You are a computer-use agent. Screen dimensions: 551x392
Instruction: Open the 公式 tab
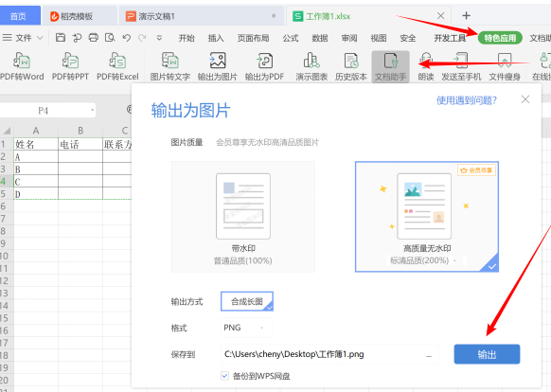click(x=291, y=38)
